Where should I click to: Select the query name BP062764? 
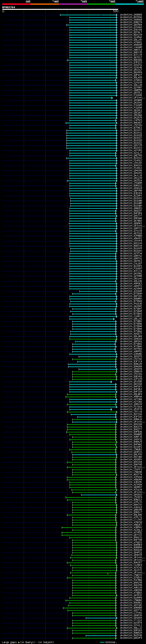tap(8, 7)
